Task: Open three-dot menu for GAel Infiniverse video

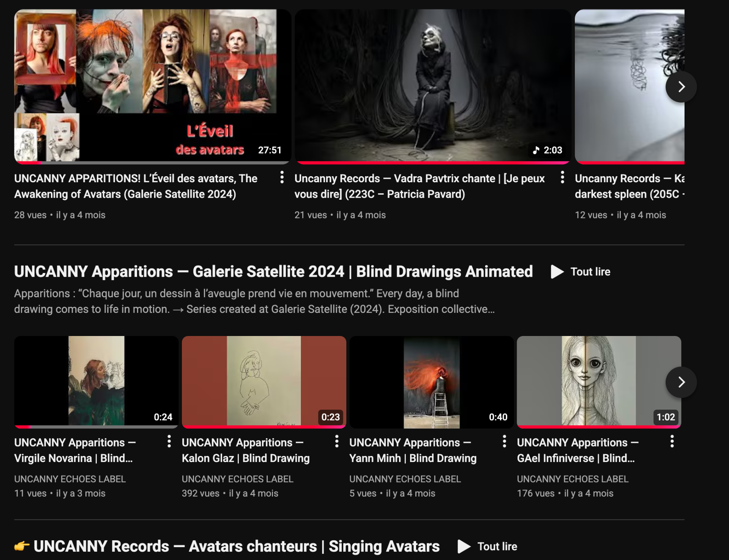Action: pos(672,442)
